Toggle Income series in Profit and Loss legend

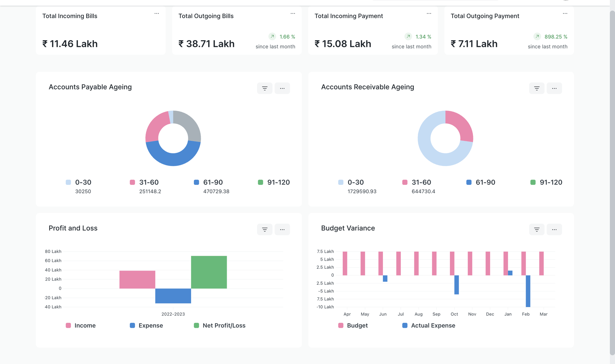85,326
